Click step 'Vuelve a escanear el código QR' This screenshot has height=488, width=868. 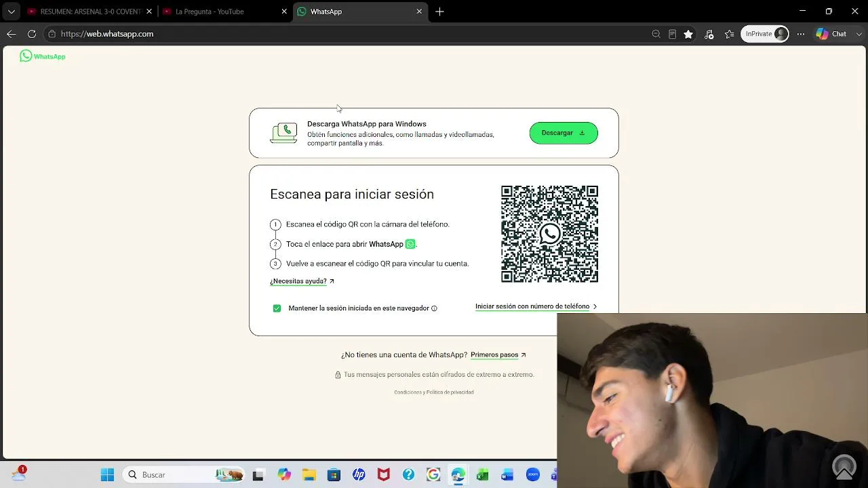[x=377, y=264]
